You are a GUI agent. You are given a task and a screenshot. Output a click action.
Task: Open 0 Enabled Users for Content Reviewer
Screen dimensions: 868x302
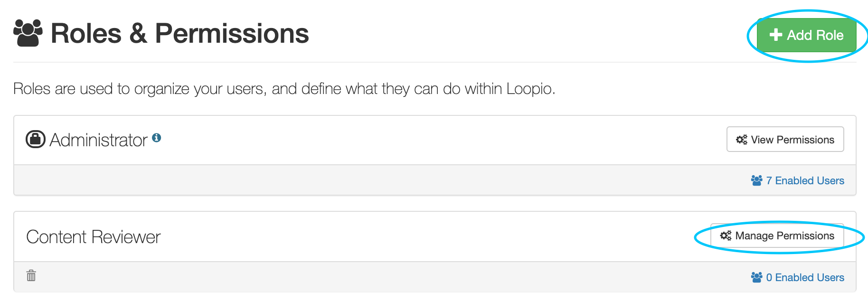click(x=804, y=277)
